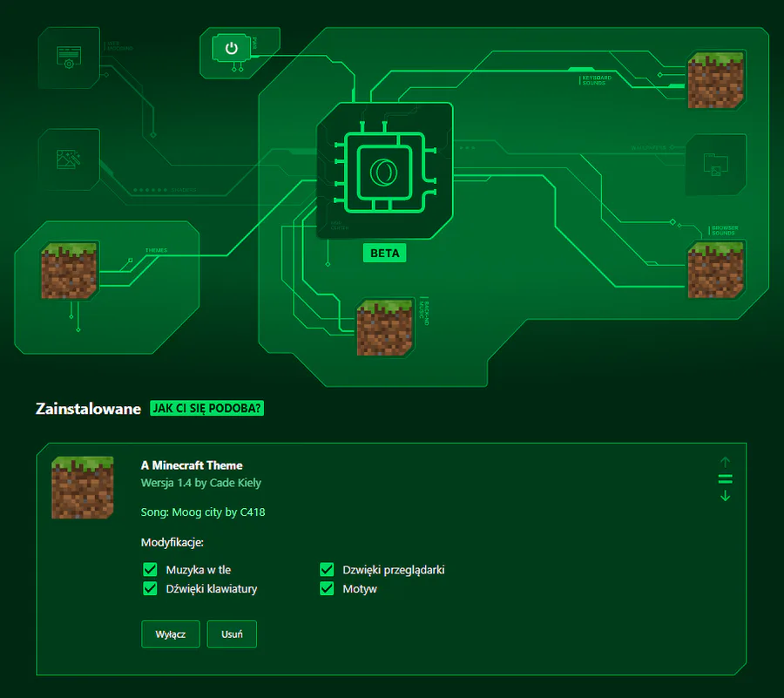Click the A Minecraft Theme title
The image size is (784, 698).
[192, 465]
